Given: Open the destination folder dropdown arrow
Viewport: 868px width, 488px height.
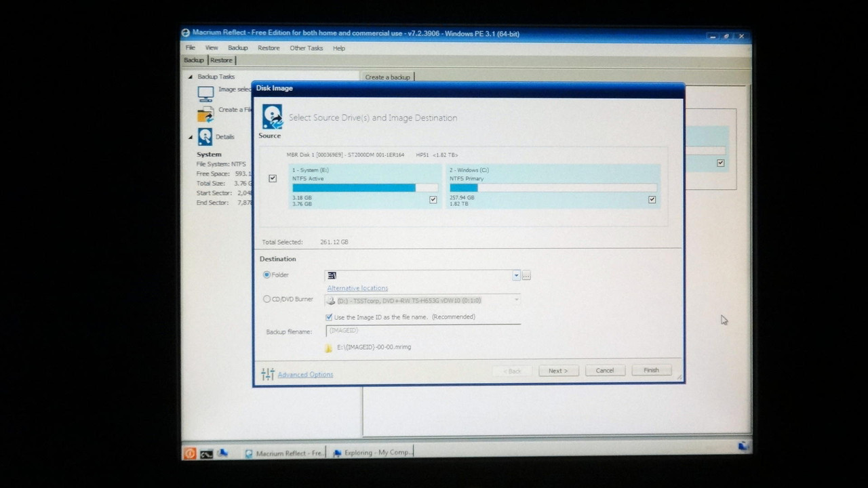Looking at the screenshot, I should [516, 275].
